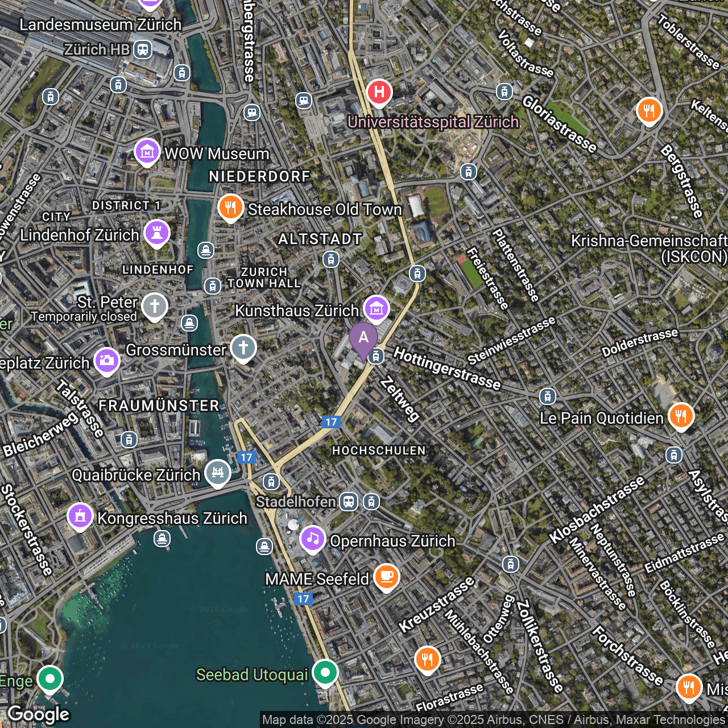
Task: Click the Bleicherweg street label
Action: click(40, 435)
